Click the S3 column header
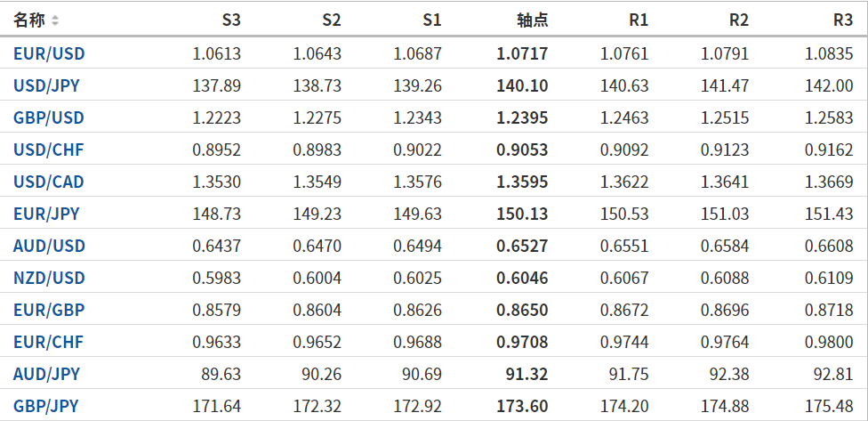The image size is (868, 421). [x=230, y=20]
